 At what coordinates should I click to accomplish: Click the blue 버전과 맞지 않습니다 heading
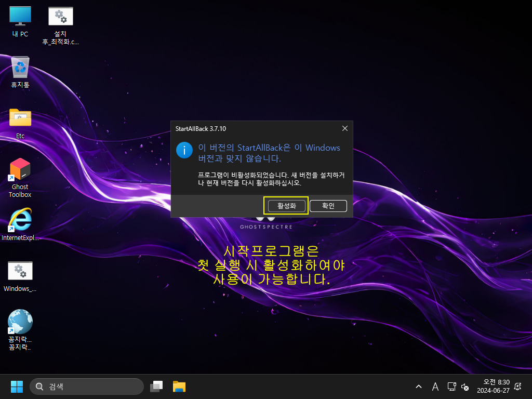pyautogui.click(x=269, y=153)
